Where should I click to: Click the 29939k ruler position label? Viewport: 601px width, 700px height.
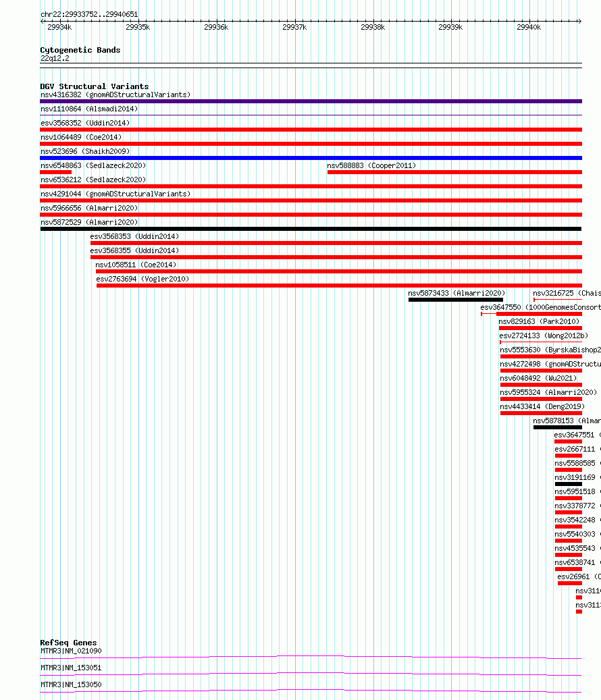click(450, 27)
